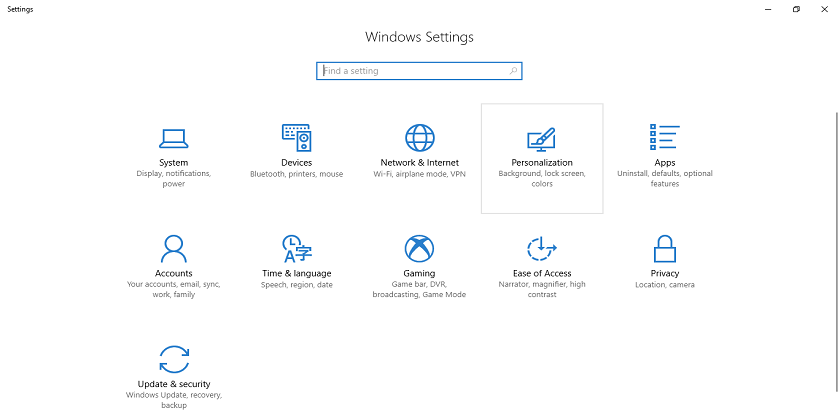Click the Privacy label text
Screen dimensions: 840x420
pyautogui.click(x=665, y=274)
